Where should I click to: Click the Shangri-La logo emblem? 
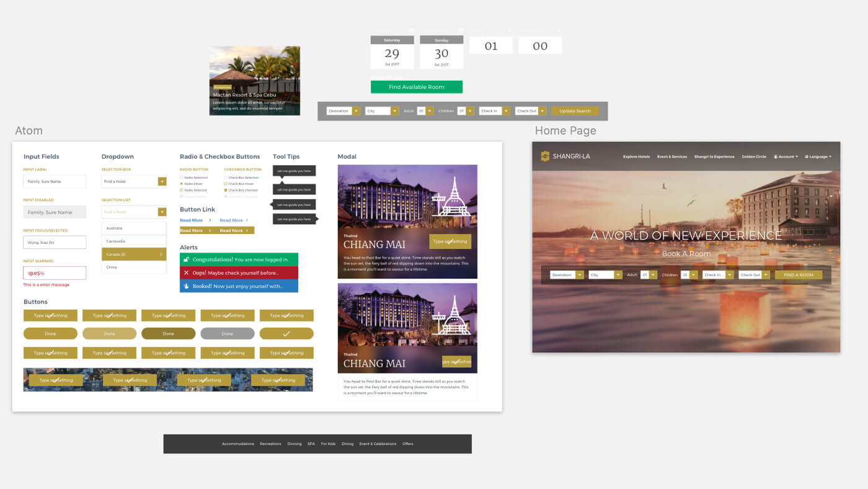pyautogui.click(x=545, y=156)
